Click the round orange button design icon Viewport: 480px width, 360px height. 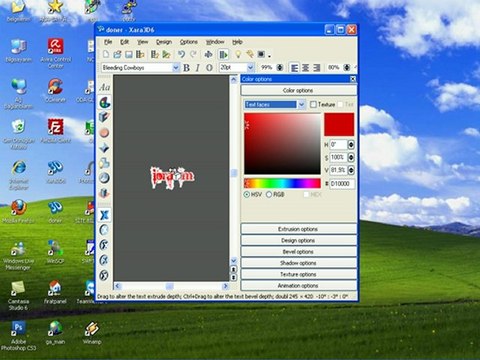point(104,133)
